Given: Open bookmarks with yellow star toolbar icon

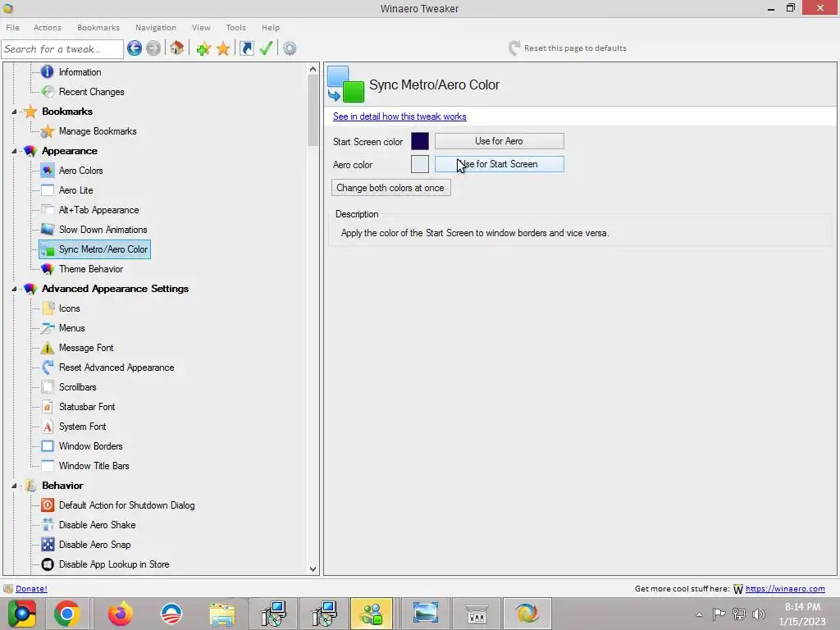Looking at the screenshot, I should [223, 48].
